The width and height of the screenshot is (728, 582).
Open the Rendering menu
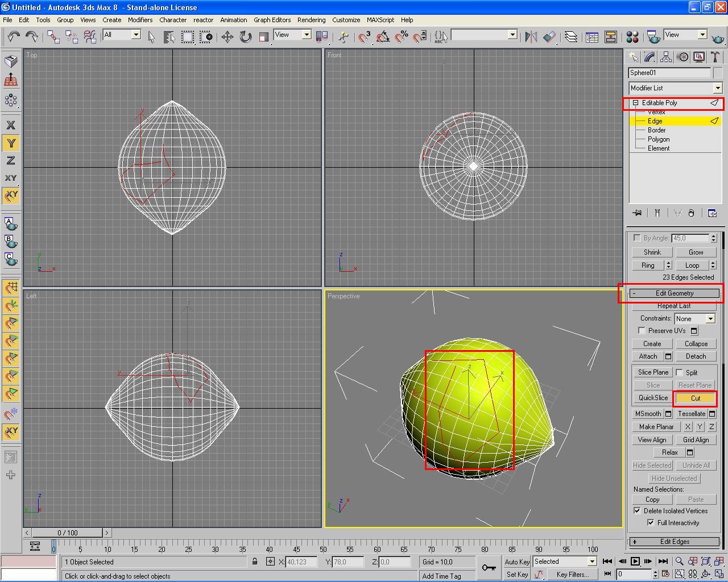pos(311,20)
